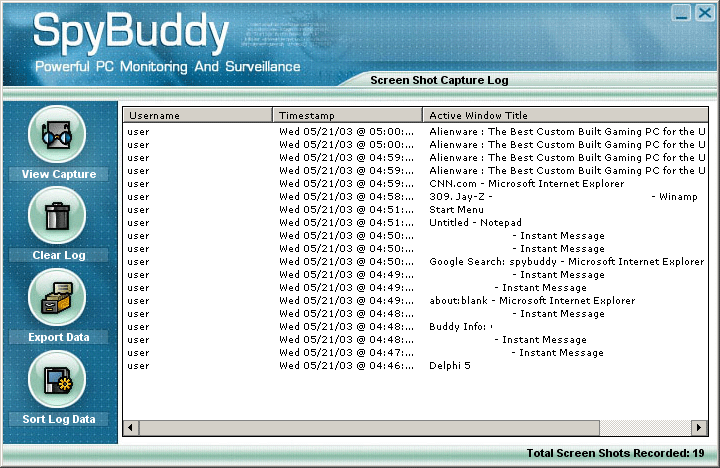Click the Clear Log trash can icon

[58, 215]
